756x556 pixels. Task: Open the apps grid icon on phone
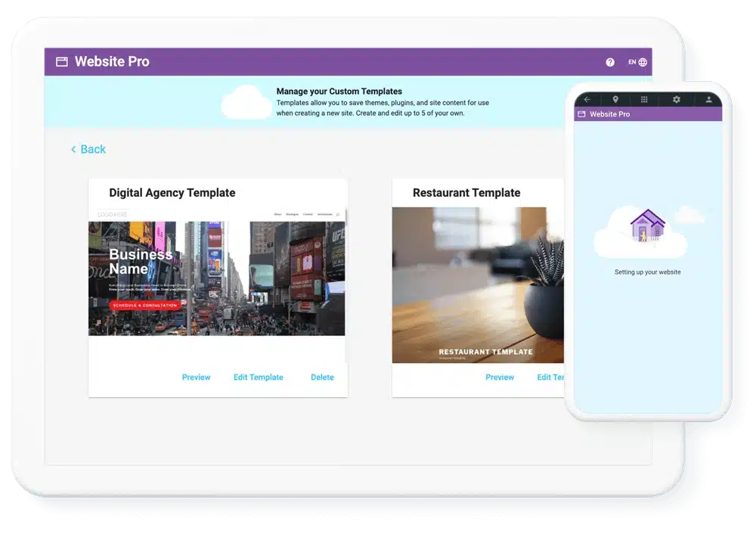coord(644,99)
